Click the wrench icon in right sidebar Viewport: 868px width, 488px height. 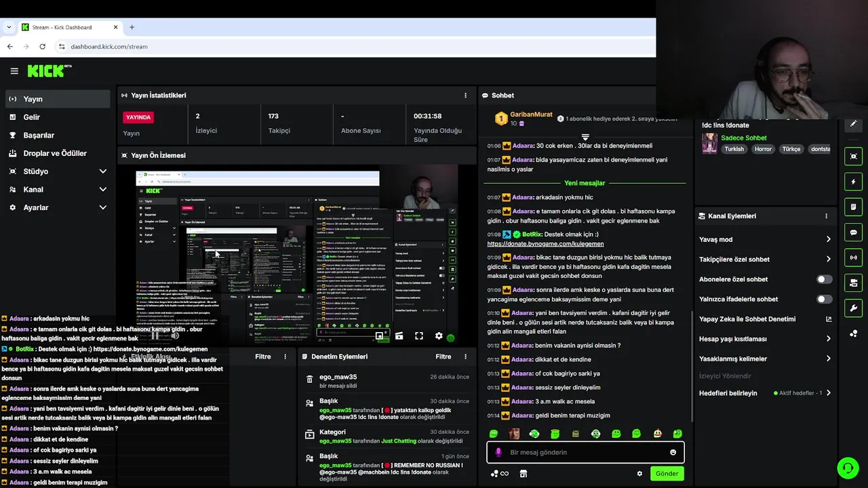coord(853,308)
